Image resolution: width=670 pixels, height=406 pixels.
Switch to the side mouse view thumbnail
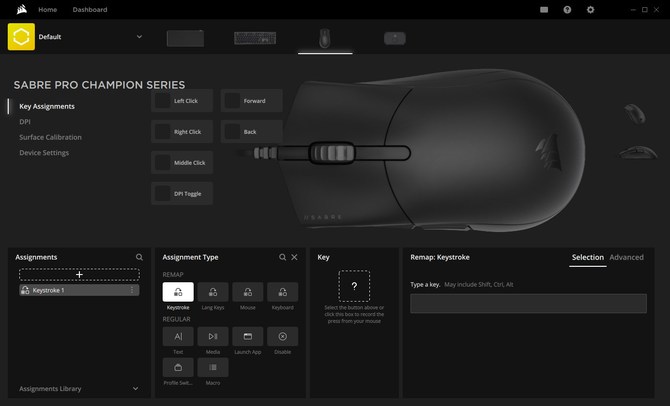click(x=638, y=152)
